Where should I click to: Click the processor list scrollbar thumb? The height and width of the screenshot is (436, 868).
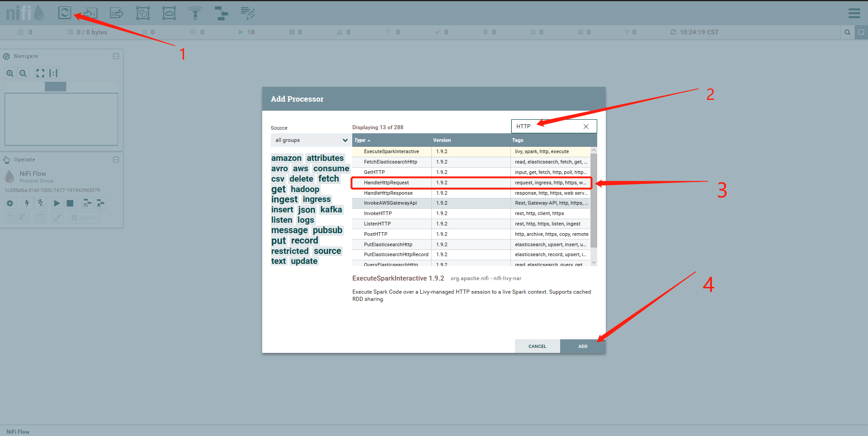[x=594, y=201]
